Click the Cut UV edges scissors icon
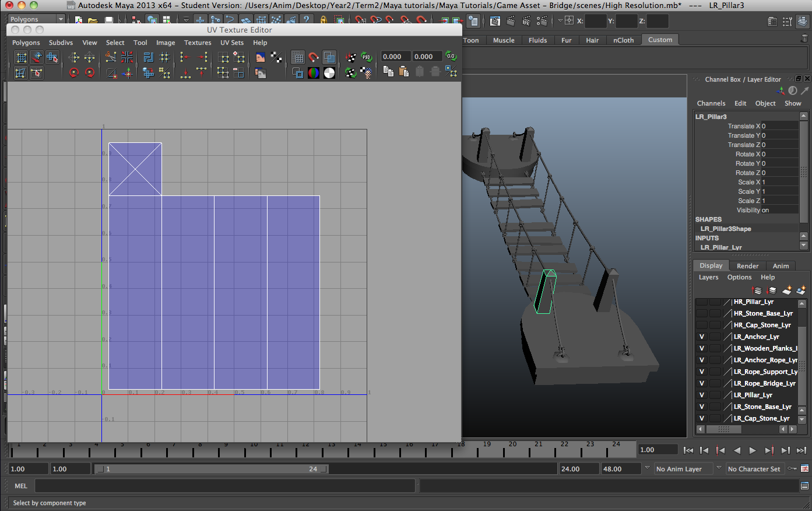The height and width of the screenshot is (511, 812). [x=111, y=57]
